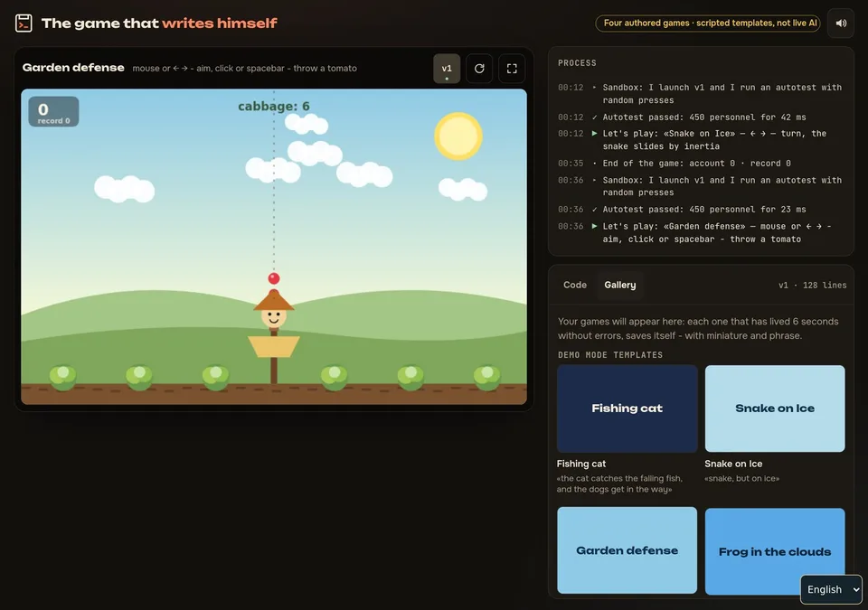The width and height of the screenshot is (868, 610).
Task: Launch the Frog in the clouds template
Action: pos(775,550)
